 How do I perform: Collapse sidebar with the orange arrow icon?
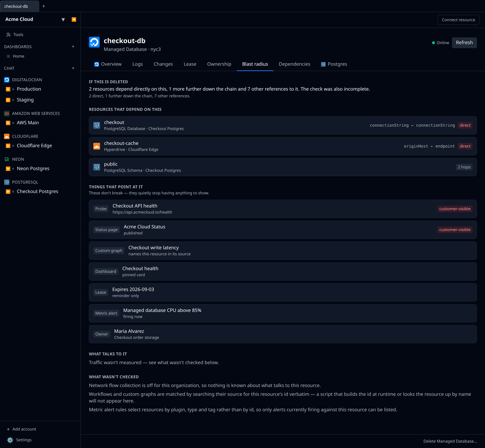(74, 19)
